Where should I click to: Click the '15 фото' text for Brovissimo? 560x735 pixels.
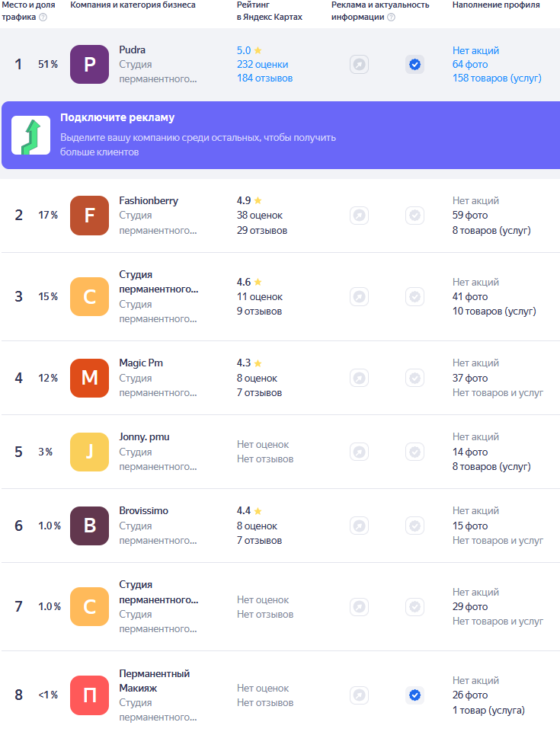click(470, 526)
